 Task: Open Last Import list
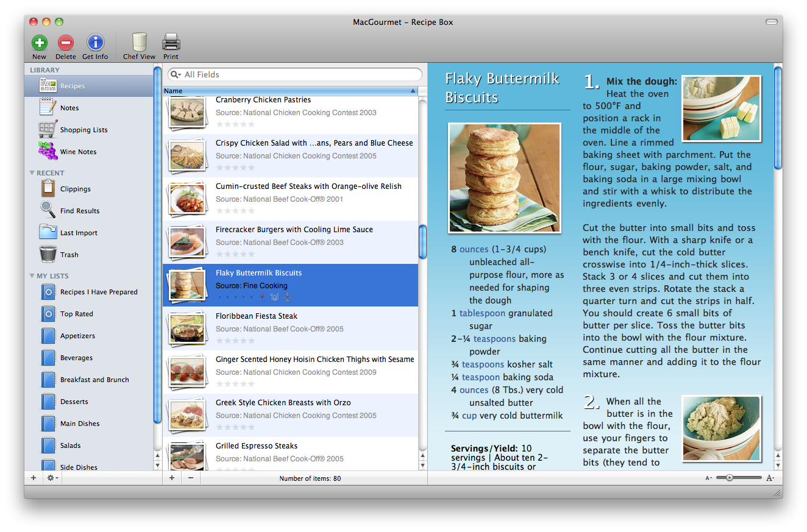[89, 233]
